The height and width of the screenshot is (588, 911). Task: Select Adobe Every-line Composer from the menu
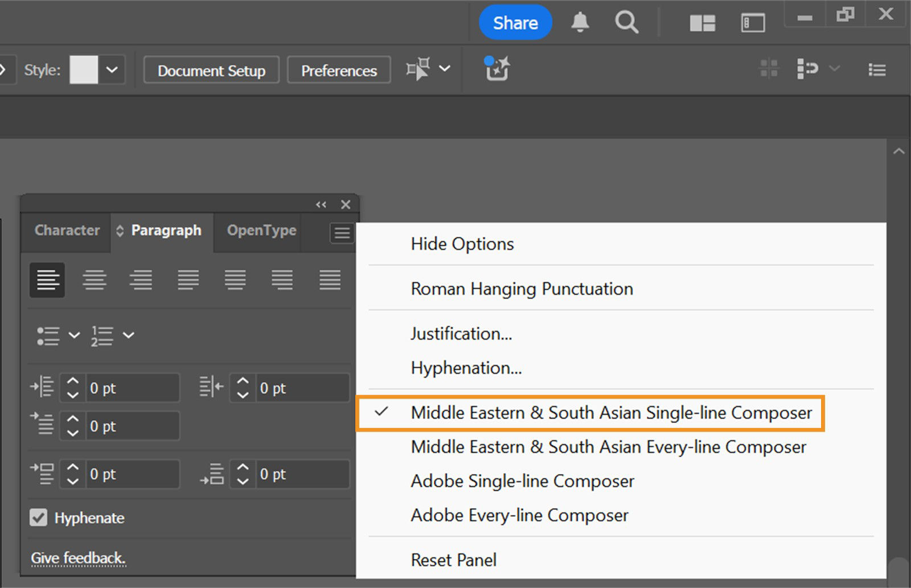click(x=519, y=515)
